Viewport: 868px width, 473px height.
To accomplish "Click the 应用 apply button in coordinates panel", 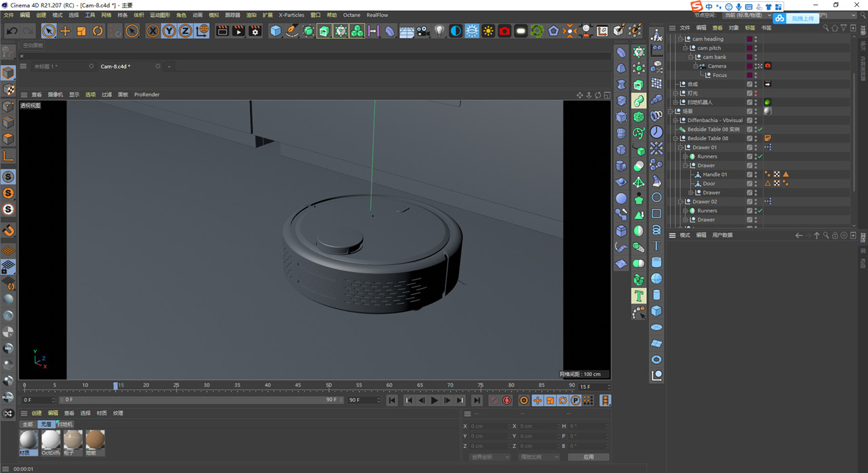I will (x=588, y=457).
